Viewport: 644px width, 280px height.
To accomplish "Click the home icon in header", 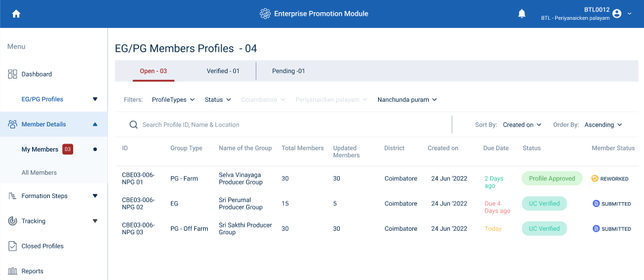I will pos(16,14).
